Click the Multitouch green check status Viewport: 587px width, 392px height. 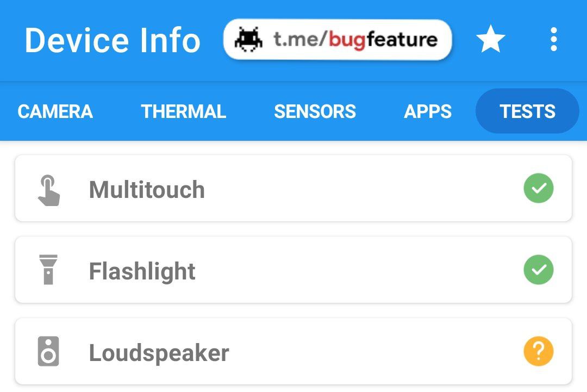(538, 188)
